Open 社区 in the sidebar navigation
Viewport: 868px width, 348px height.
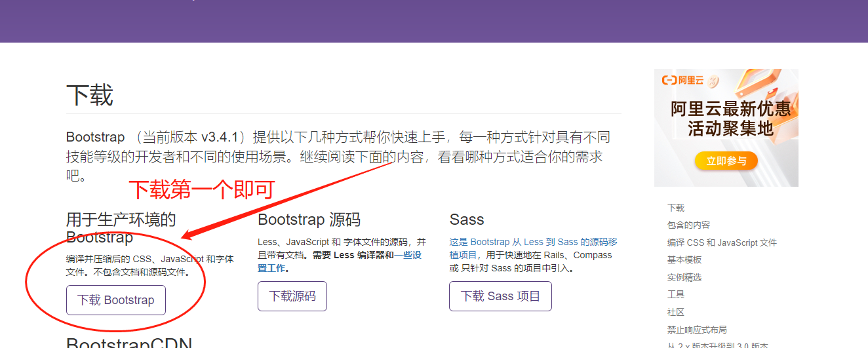(676, 312)
